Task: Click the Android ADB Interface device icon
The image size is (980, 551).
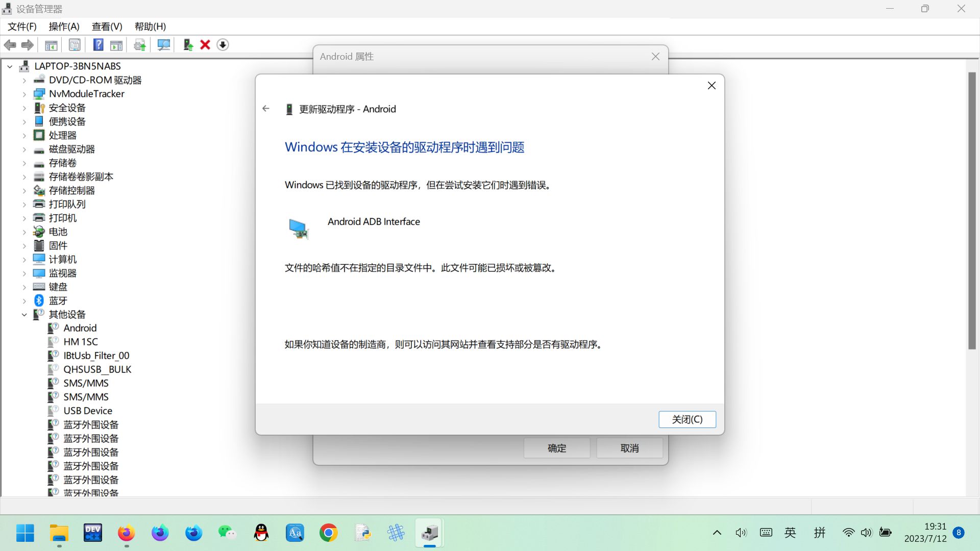Action: point(299,229)
